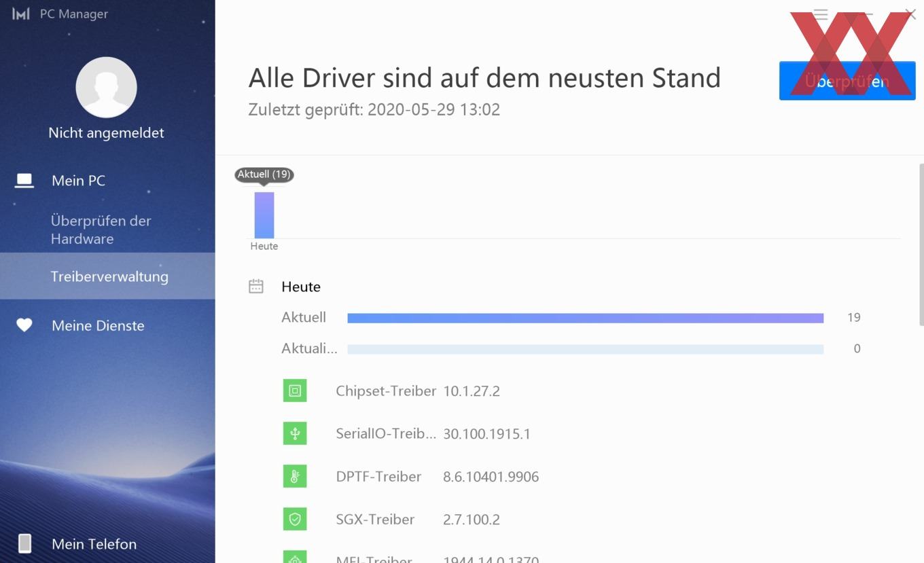Click the Aktuell progress bar
The height and width of the screenshot is (563, 924).
(x=585, y=317)
